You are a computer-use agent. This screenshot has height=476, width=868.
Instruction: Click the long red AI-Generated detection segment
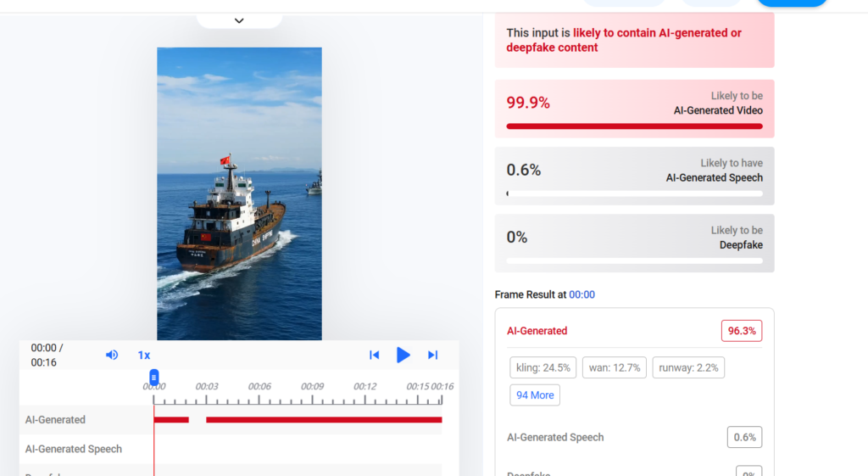point(324,419)
